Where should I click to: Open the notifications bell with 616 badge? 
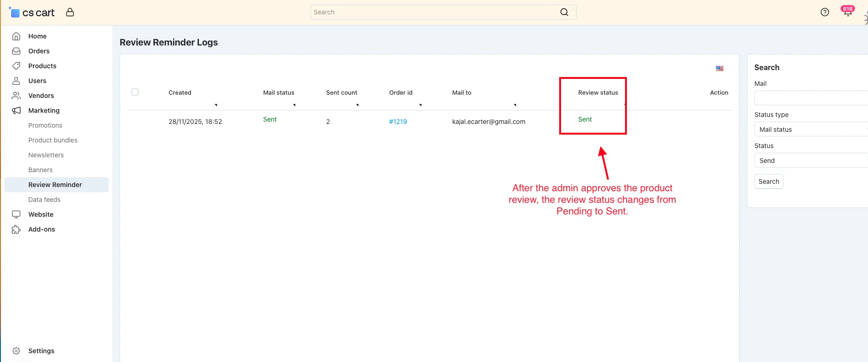coord(848,12)
